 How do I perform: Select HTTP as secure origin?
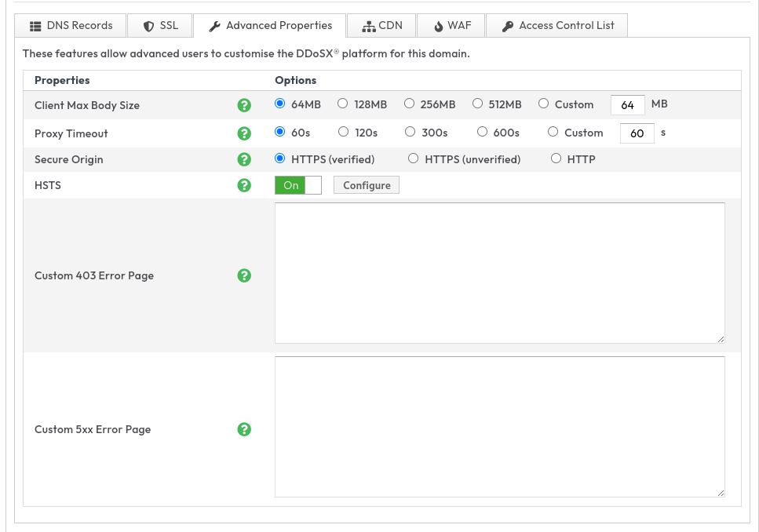tap(556, 159)
